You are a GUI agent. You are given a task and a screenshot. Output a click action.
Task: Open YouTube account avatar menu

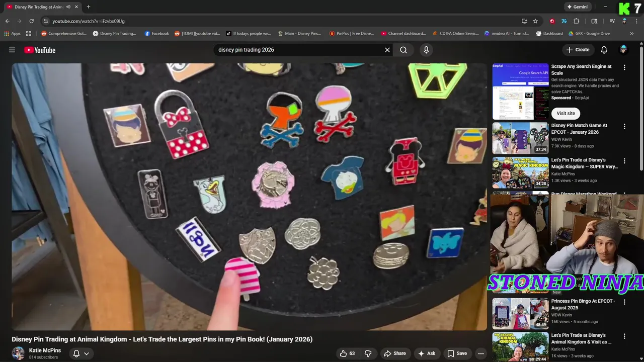click(623, 49)
